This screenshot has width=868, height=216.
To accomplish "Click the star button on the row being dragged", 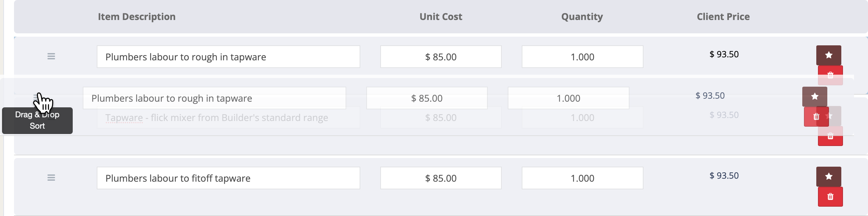I will (x=814, y=97).
